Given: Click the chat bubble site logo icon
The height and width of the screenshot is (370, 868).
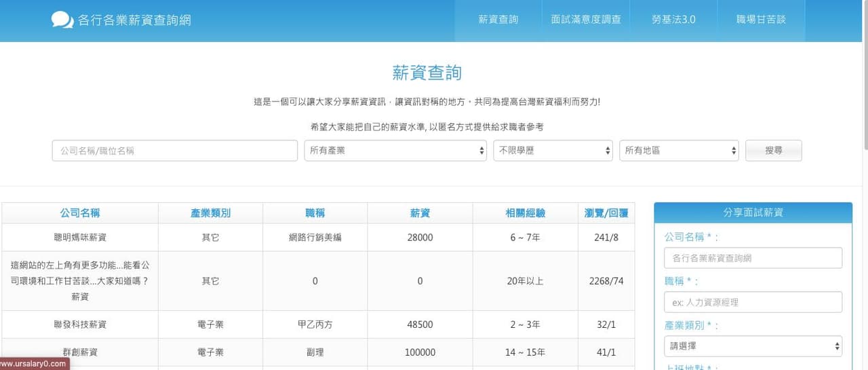Looking at the screenshot, I should click(62, 20).
